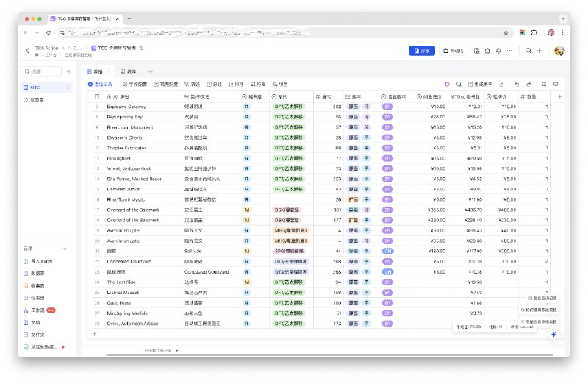Click the ¥436.79 reference price cell
Image resolution: width=588 pixels, height=381 pixels.
(466, 210)
